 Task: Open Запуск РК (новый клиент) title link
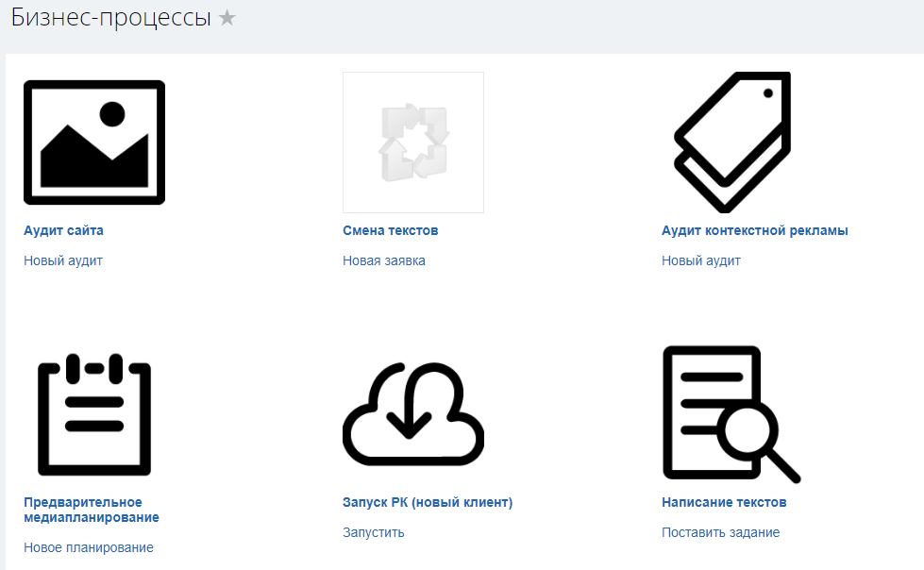(428, 502)
